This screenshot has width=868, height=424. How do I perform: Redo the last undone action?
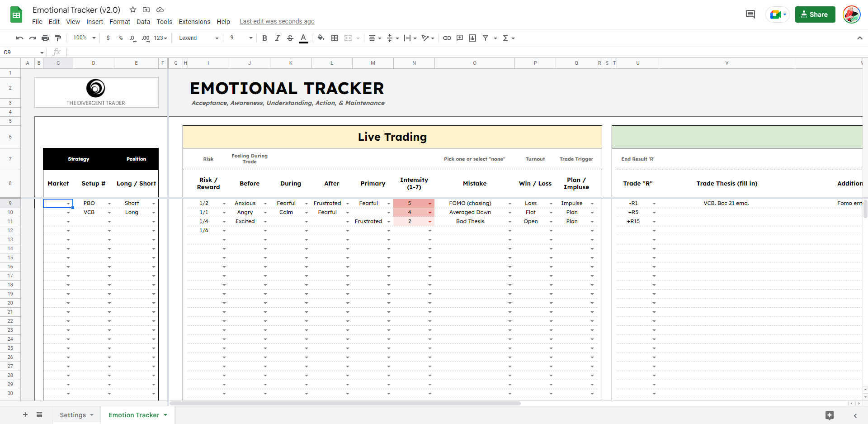pos(33,38)
